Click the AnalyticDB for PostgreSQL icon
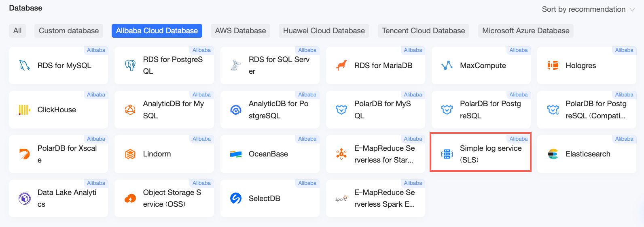644x227 pixels. click(x=236, y=110)
